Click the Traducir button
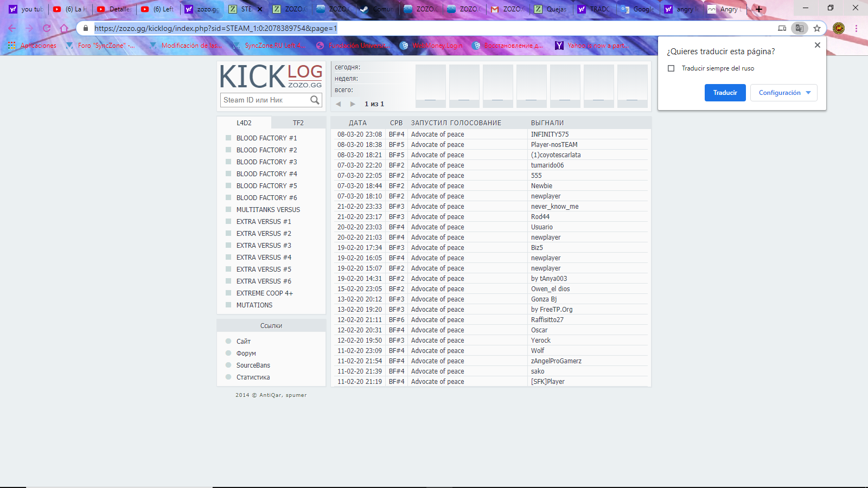868x488 pixels. click(x=725, y=93)
